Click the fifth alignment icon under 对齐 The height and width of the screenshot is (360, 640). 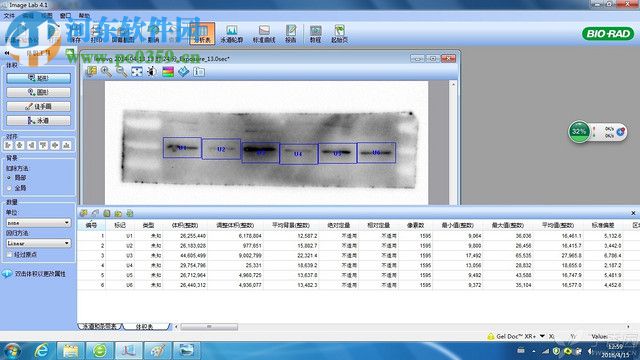[x=55, y=145]
